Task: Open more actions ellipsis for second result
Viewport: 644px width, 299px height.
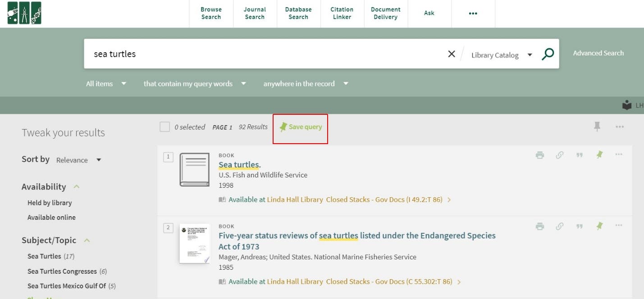Action: [619, 226]
